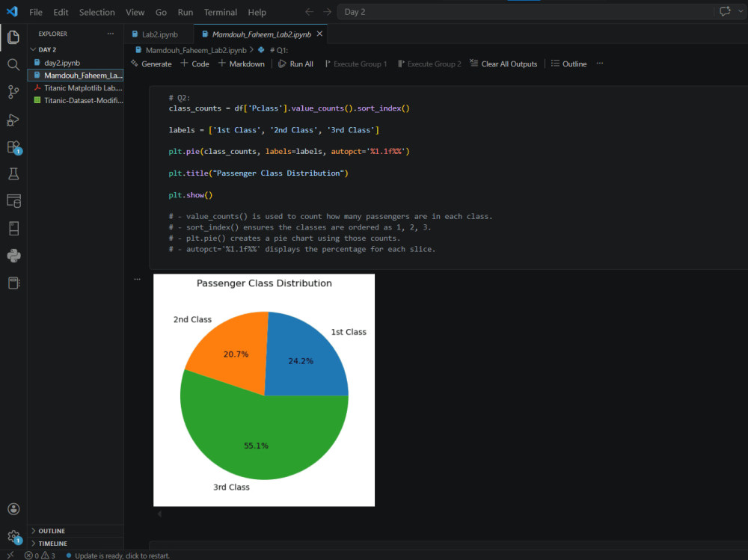748x560 pixels.
Task: Open Titanic-Dataset-Modifi... file
Action: click(76, 100)
